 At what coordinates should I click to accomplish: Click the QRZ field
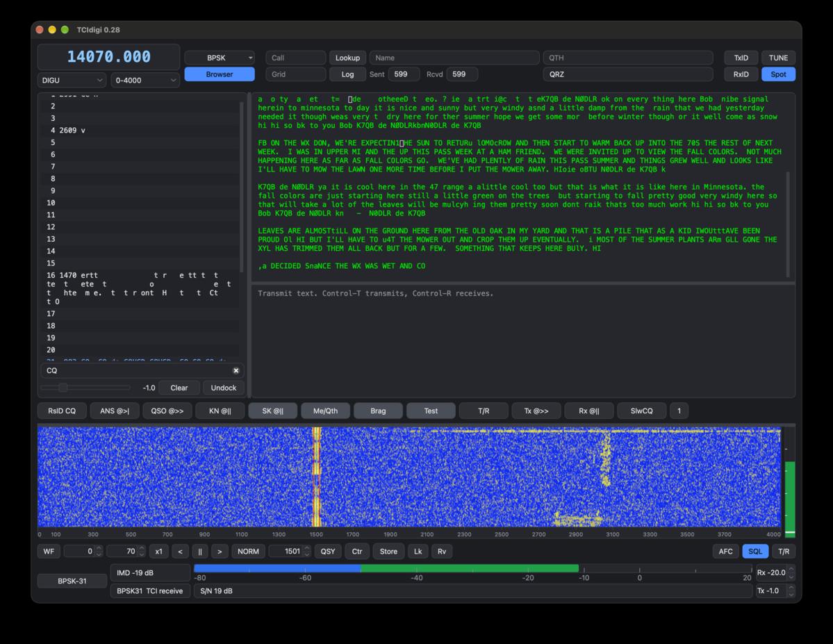pyautogui.click(x=628, y=74)
